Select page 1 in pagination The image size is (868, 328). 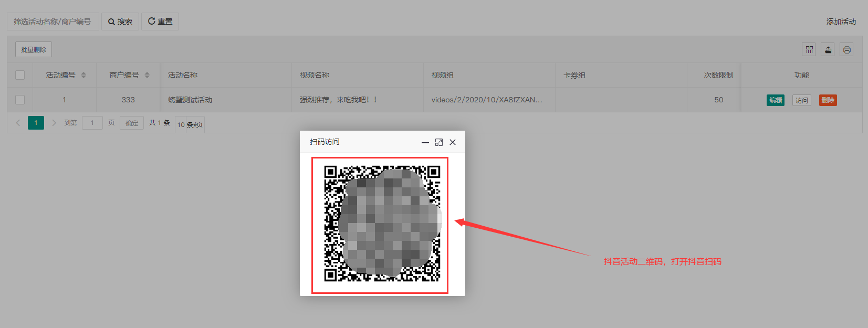(x=36, y=123)
